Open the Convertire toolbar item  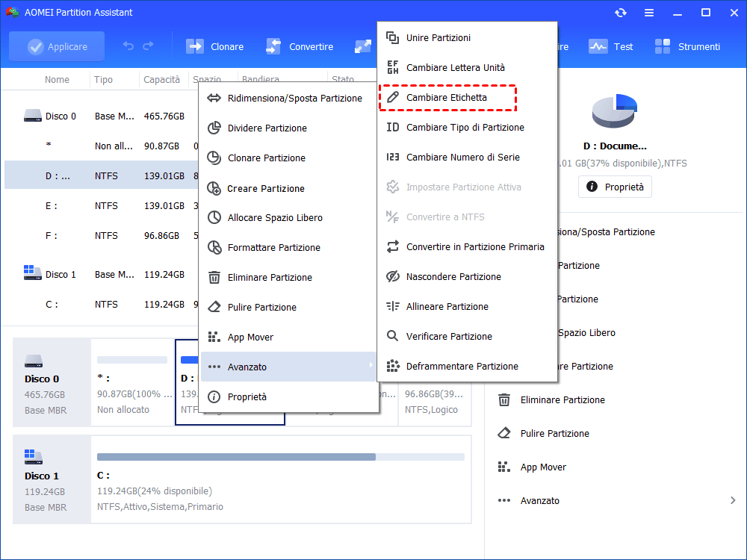(300, 46)
